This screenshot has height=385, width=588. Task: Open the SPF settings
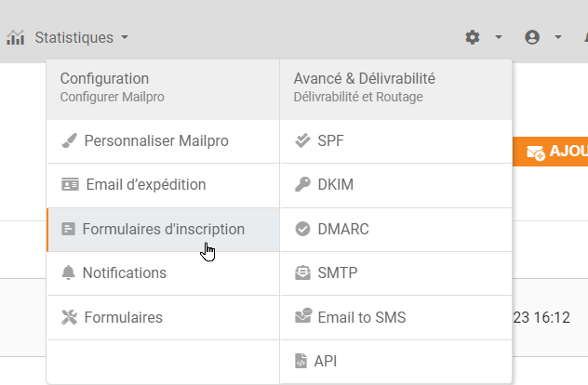(396, 141)
